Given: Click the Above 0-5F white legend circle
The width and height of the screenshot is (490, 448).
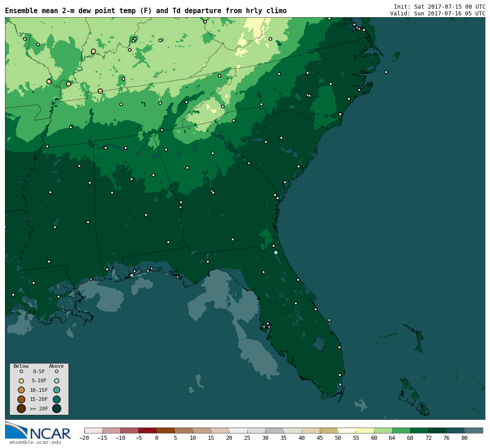Looking at the screenshot, I should tap(57, 372).
